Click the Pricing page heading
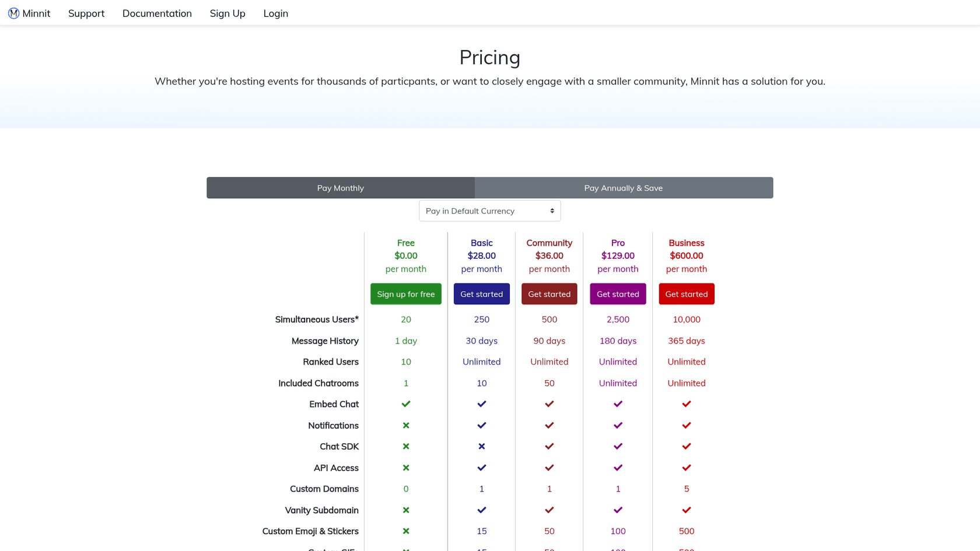This screenshot has height=551, width=980. point(490,57)
